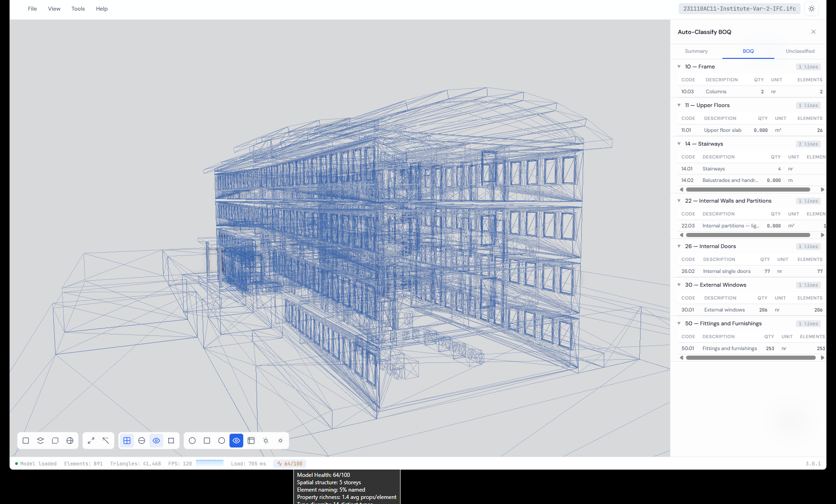This screenshot has width=836, height=504.
Task: Click left scroll arrow in Internal Walls table
Action: [x=681, y=235]
